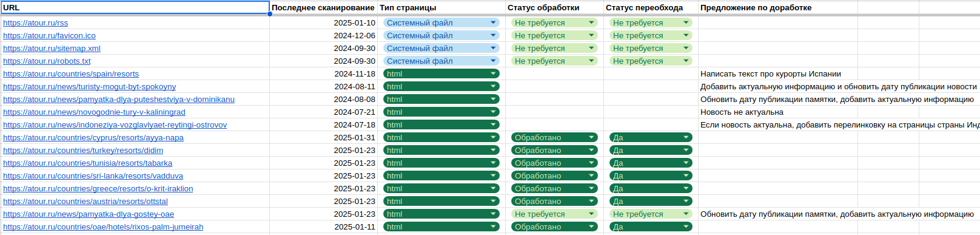980x235 pixels.
Task: Open the greece/resorts/o-krit-iraklion link
Action: click(x=98, y=189)
